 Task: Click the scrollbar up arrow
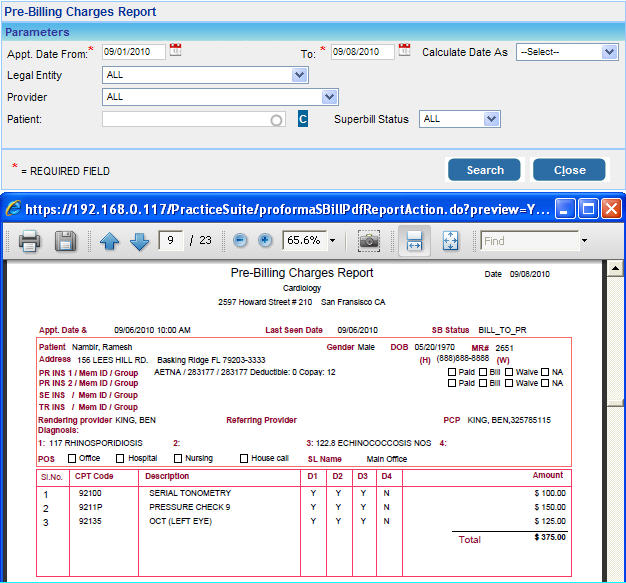point(615,269)
